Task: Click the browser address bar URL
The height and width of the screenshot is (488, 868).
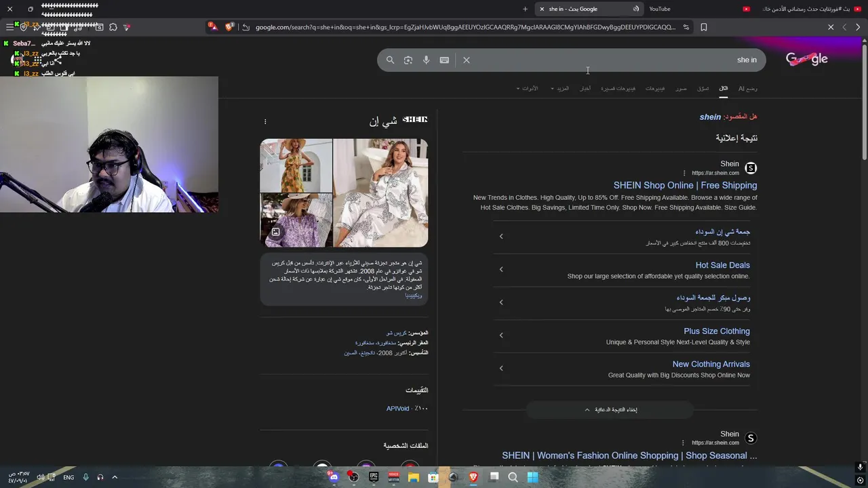Action: point(465,27)
